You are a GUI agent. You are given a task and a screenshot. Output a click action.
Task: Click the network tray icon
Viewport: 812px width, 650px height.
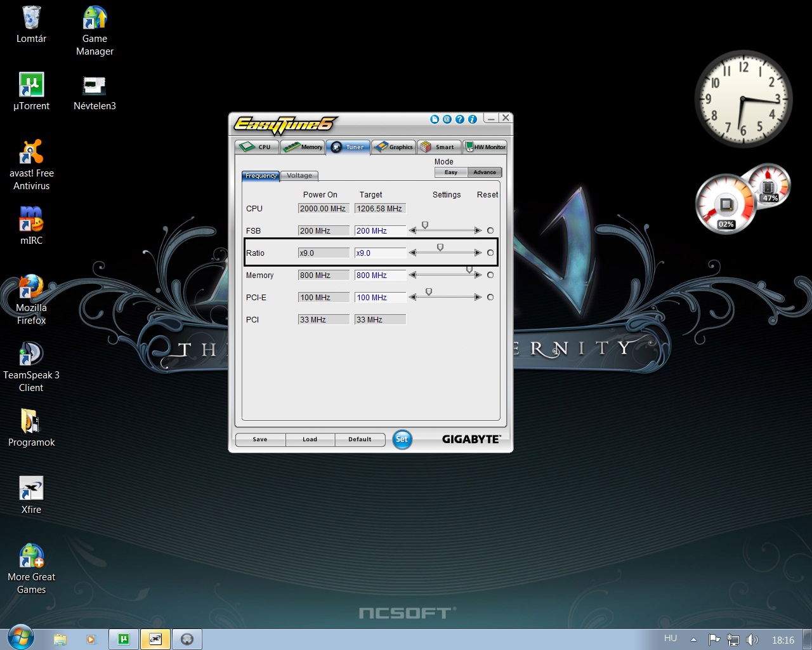pyautogui.click(x=733, y=640)
